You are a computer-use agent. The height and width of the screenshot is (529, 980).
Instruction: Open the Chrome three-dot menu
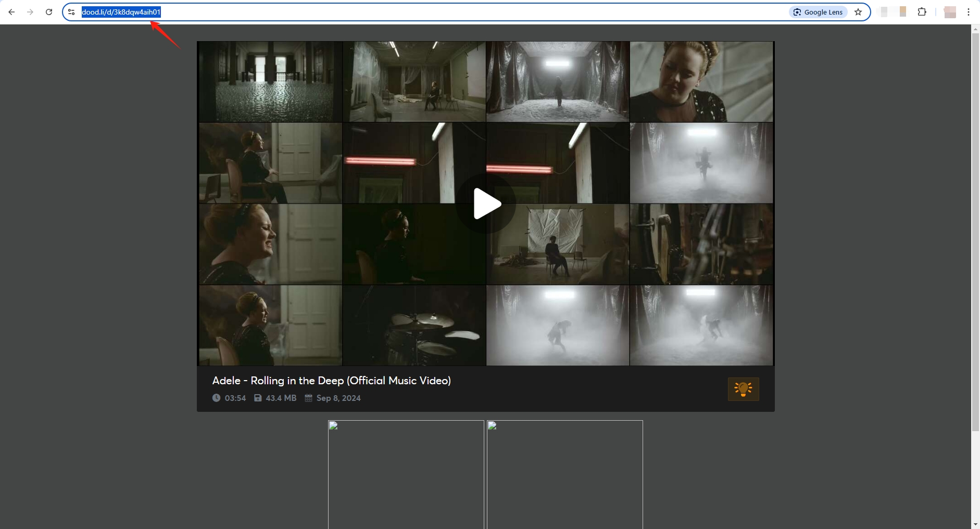[x=969, y=12]
